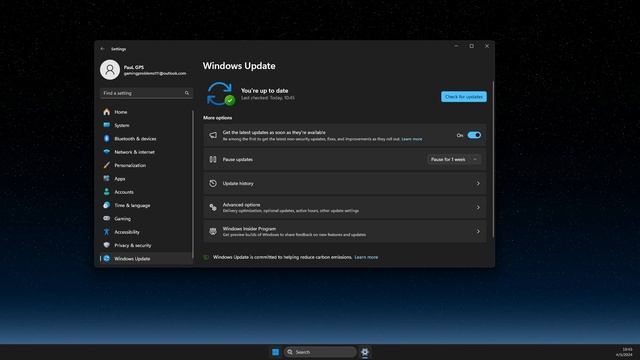Click the user profile avatar
The image size is (640, 360).
pos(110,70)
